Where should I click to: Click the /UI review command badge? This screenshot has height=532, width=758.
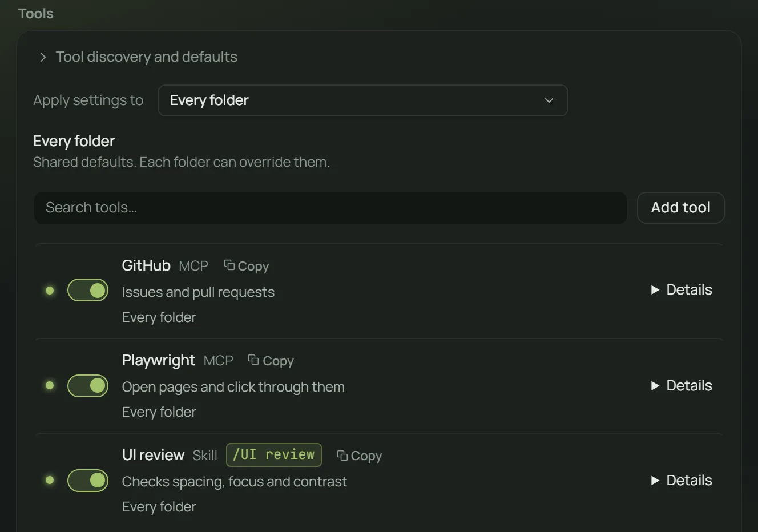[274, 454]
